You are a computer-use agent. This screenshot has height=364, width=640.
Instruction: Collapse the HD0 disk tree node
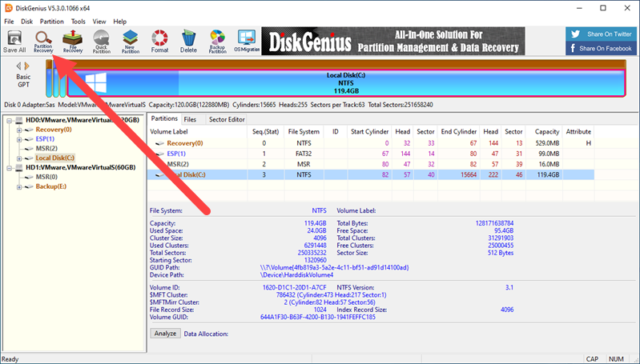[9, 121]
